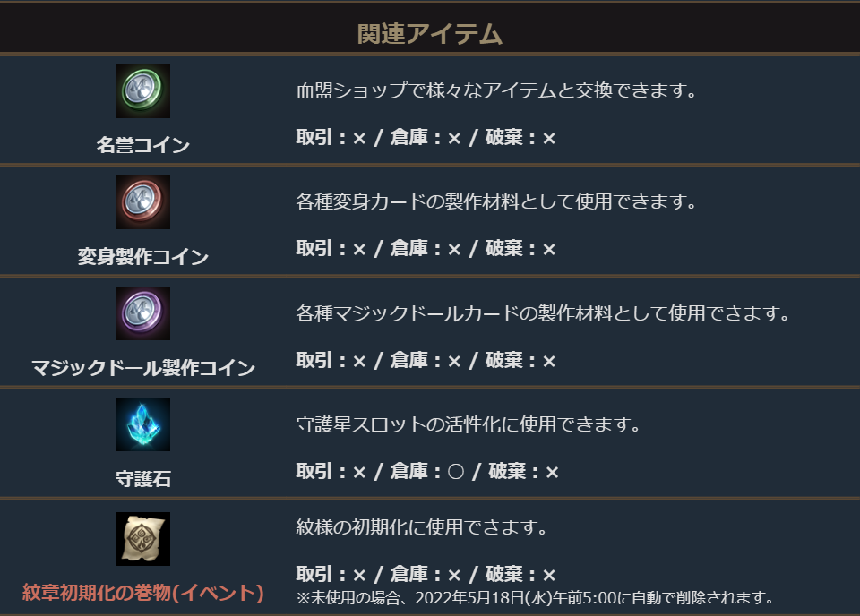Click the red 変身製作コイン coin icon

[143, 202]
